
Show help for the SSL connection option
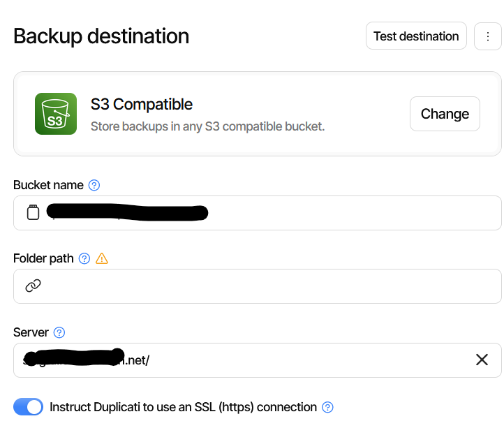(328, 407)
